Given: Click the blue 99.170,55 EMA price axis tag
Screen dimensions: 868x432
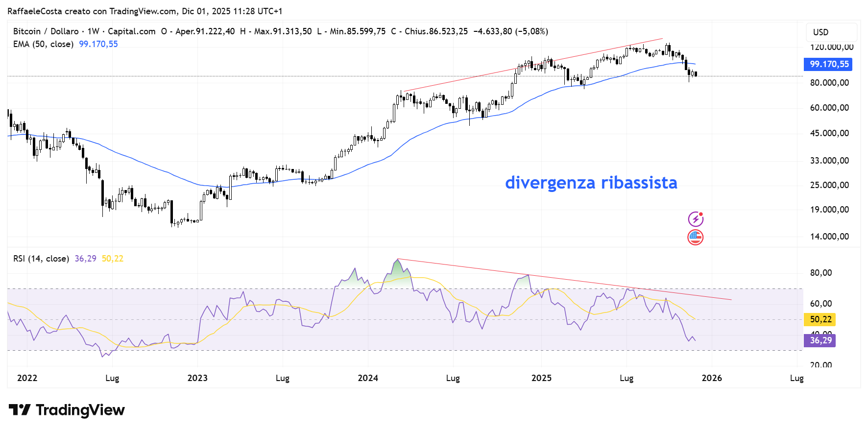Looking at the screenshot, I should (x=828, y=64).
